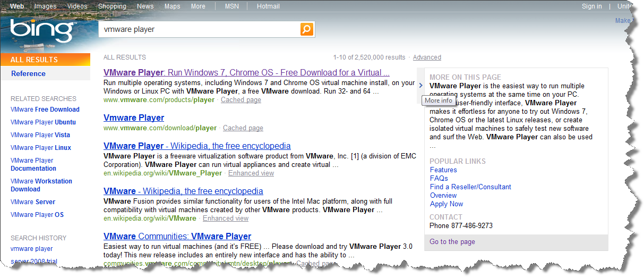Open Cached page for vmware.com/download/player
Image resolution: width=644 pixels, height=277 pixels.
coord(243,128)
